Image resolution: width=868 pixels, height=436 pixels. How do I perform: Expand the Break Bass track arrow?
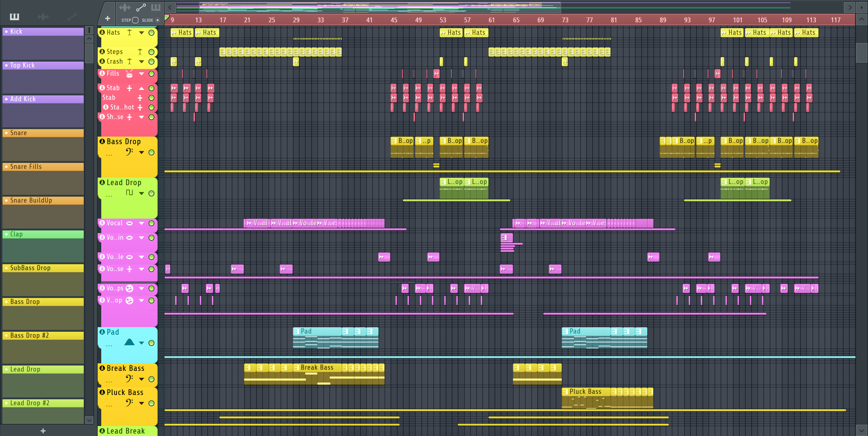click(x=142, y=379)
